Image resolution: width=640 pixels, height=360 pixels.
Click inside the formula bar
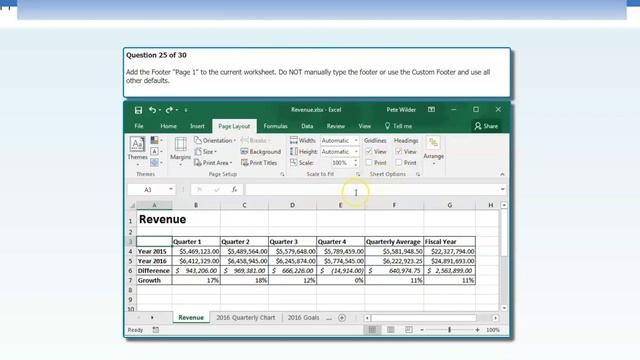click(x=372, y=189)
